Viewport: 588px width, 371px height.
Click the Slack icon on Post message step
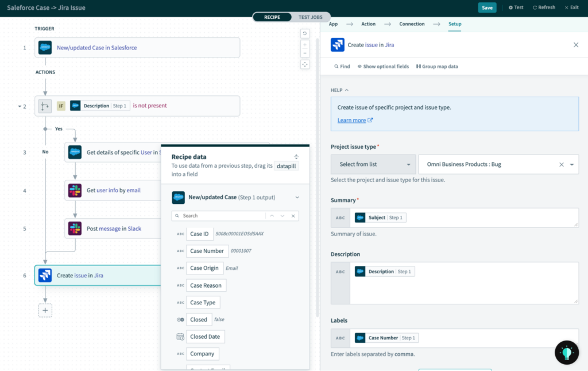pos(75,229)
